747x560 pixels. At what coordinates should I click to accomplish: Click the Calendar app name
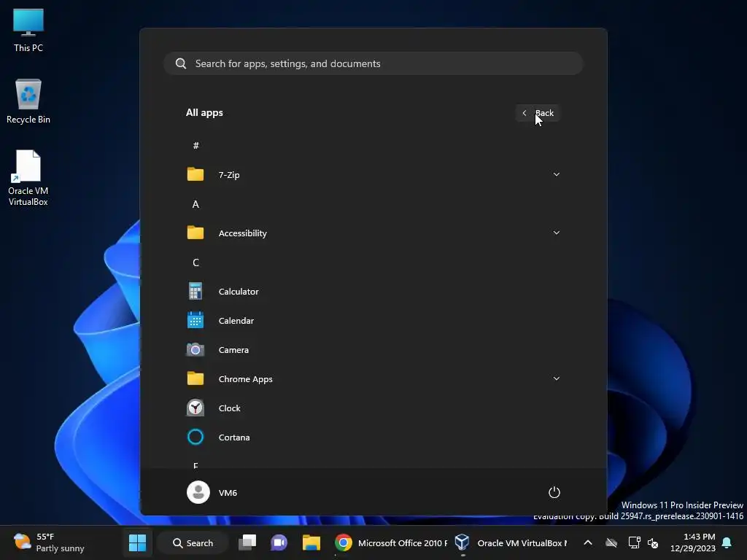(x=236, y=320)
